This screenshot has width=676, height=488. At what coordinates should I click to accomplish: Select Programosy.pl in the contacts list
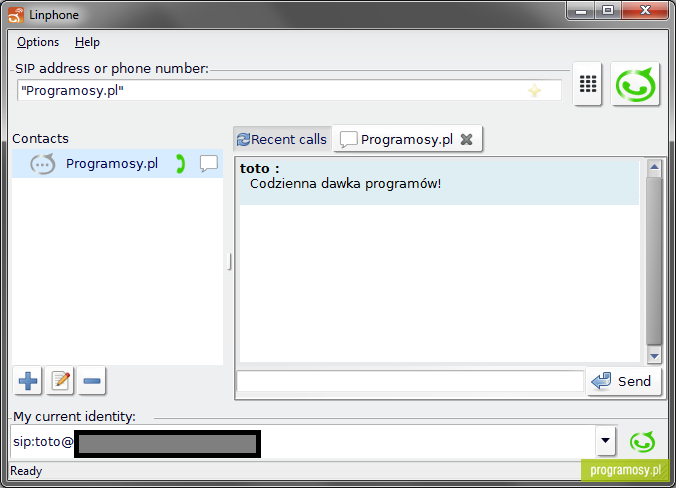tap(117, 164)
